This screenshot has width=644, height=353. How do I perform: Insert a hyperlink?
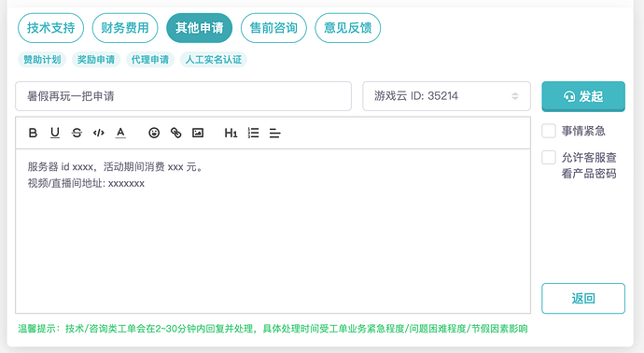(x=175, y=133)
